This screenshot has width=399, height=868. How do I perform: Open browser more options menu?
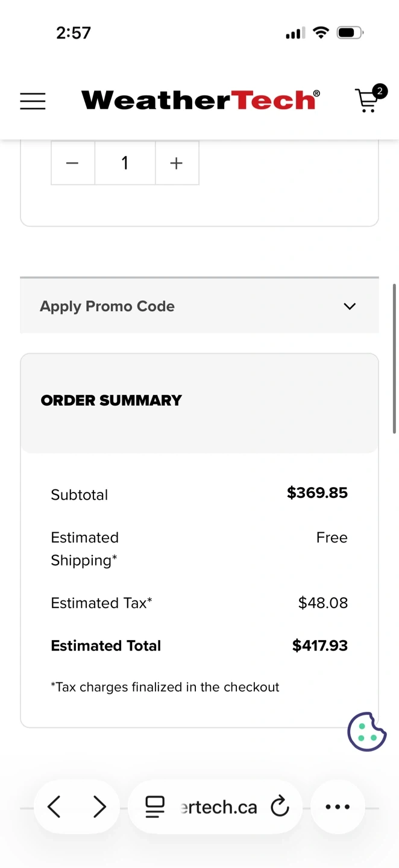pyautogui.click(x=338, y=807)
